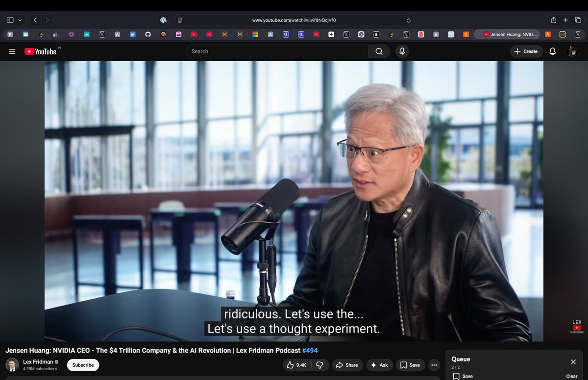Start voice search with microphone
The image size is (588, 380).
402,51
